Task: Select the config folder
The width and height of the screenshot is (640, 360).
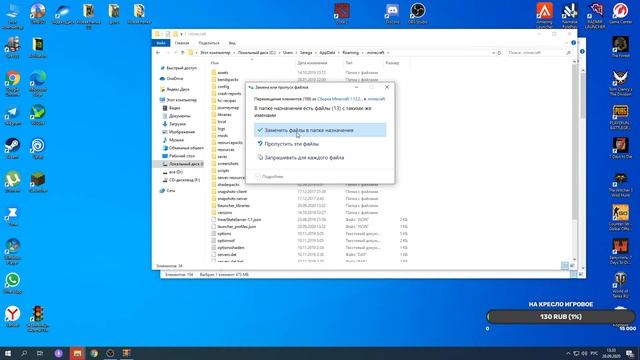Action: pos(223,87)
